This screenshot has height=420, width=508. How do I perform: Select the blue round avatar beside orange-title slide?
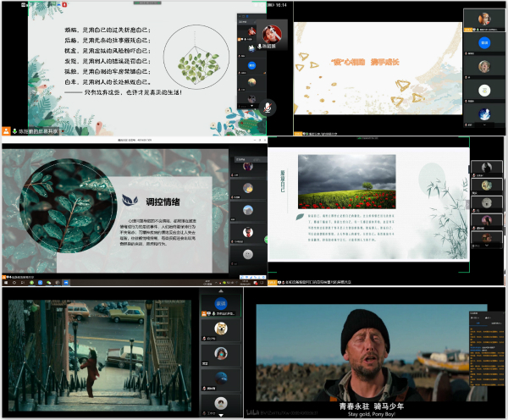pyautogui.click(x=485, y=41)
